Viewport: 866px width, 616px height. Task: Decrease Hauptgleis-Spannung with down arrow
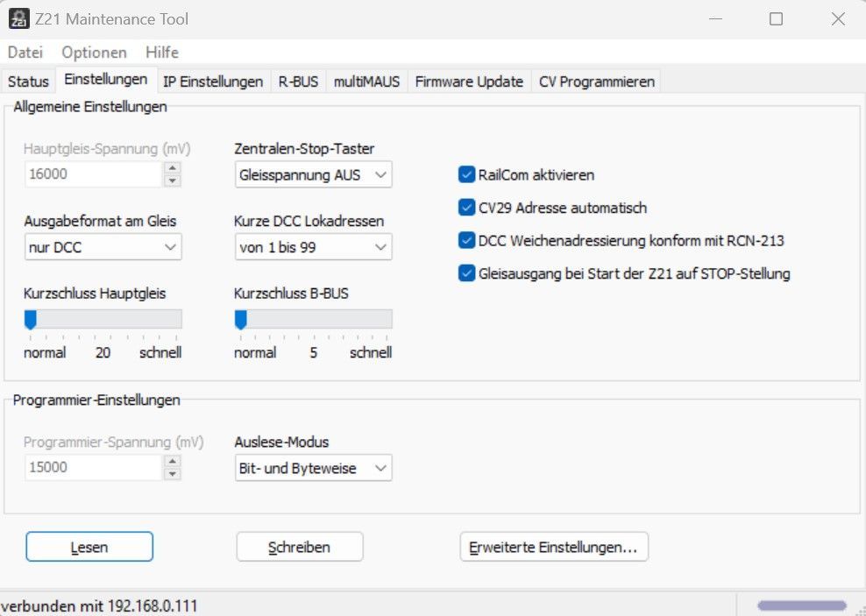tap(173, 181)
